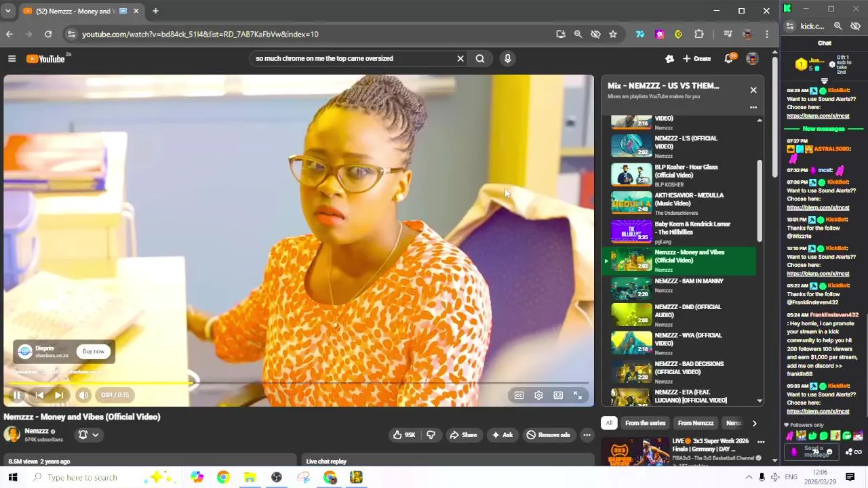Click Buy now on the Disprin ad

pyautogui.click(x=94, y=352)
